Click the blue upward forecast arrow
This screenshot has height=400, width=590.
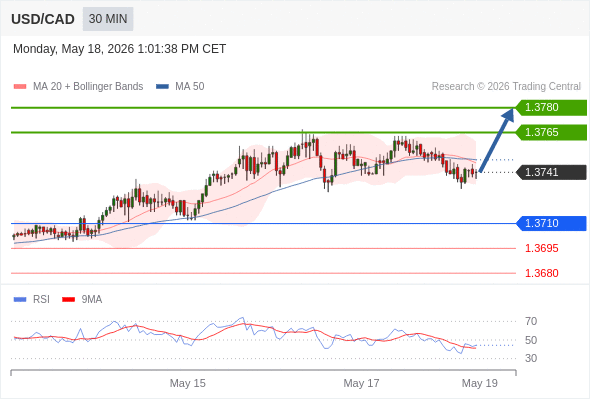click(x=497, y=140)
